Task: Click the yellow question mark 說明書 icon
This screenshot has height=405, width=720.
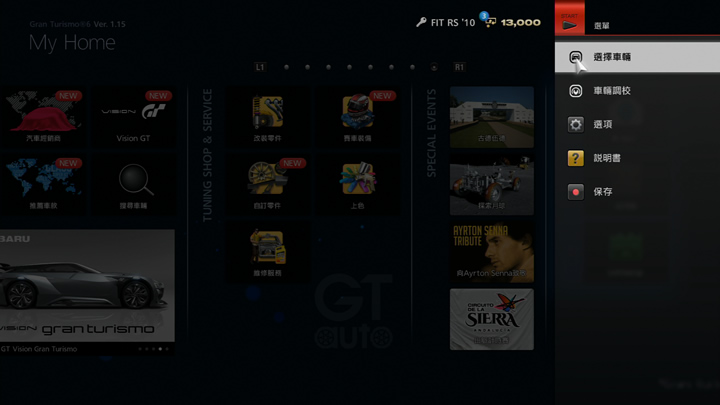Action: tap(576, 158)
